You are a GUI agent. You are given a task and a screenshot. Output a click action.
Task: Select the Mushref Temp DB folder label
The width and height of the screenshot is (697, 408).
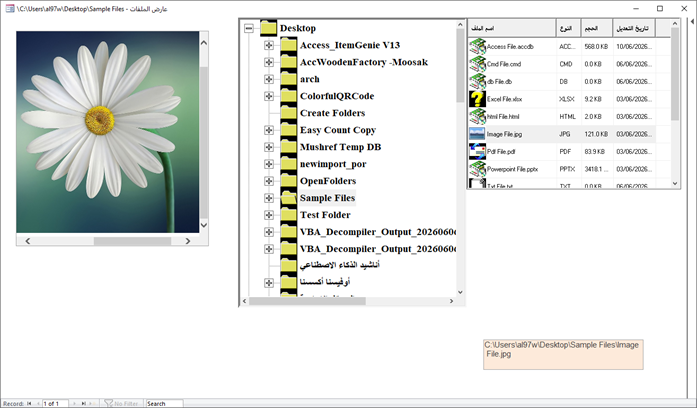(340, 147)
